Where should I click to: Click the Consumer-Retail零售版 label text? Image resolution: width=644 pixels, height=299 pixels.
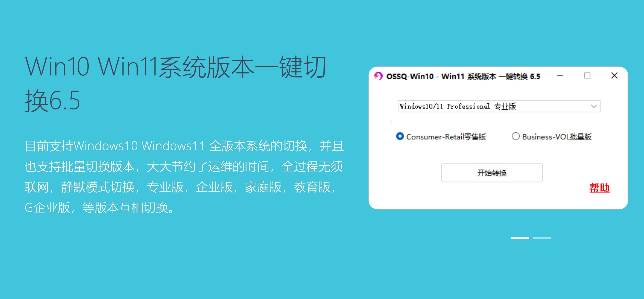pos(446,137)
